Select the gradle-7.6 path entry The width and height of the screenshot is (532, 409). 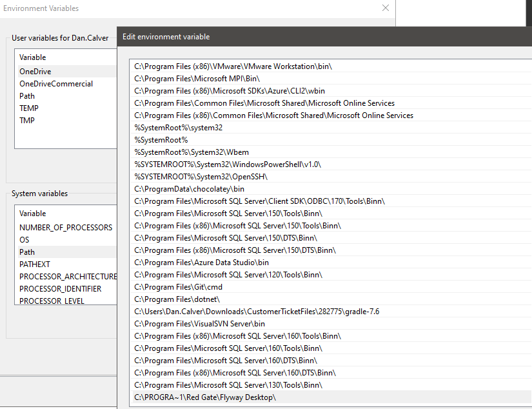pos(330,311)
